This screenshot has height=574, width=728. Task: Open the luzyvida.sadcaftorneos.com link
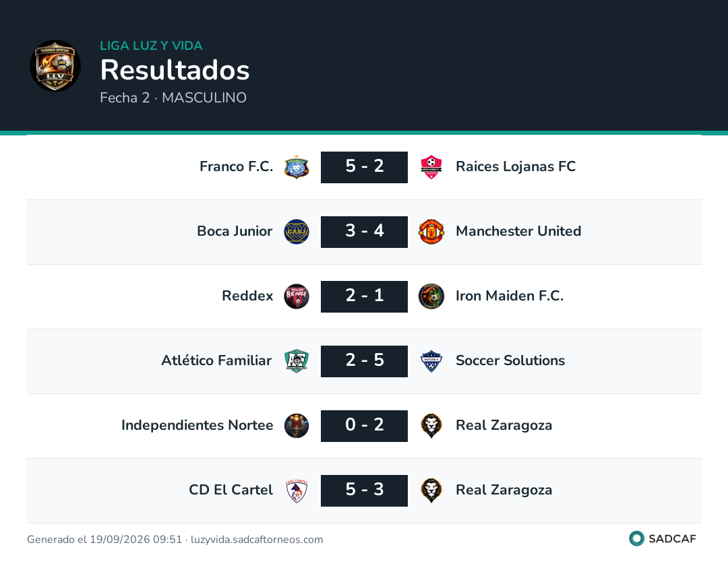click(257, 539)
